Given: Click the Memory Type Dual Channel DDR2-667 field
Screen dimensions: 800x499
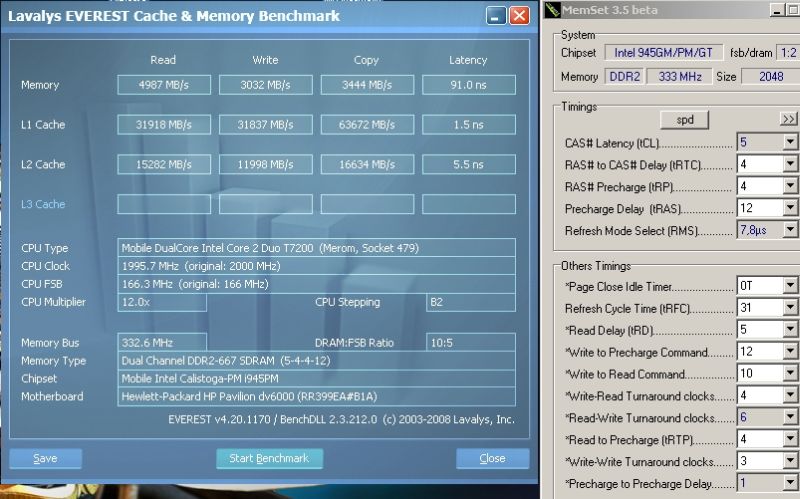Looking at the screenshot, I should point(316,361).
